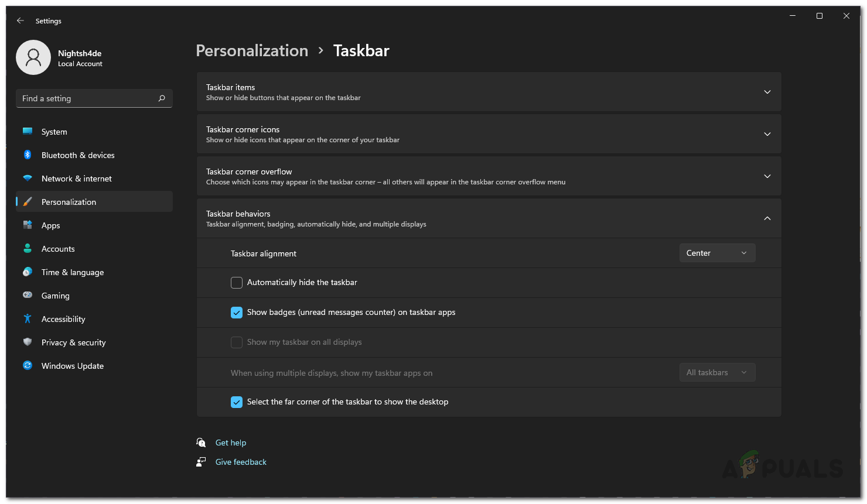Click the Bluetooth & devices icon
The width and height of the screenshot is (867, 504).
28,155
